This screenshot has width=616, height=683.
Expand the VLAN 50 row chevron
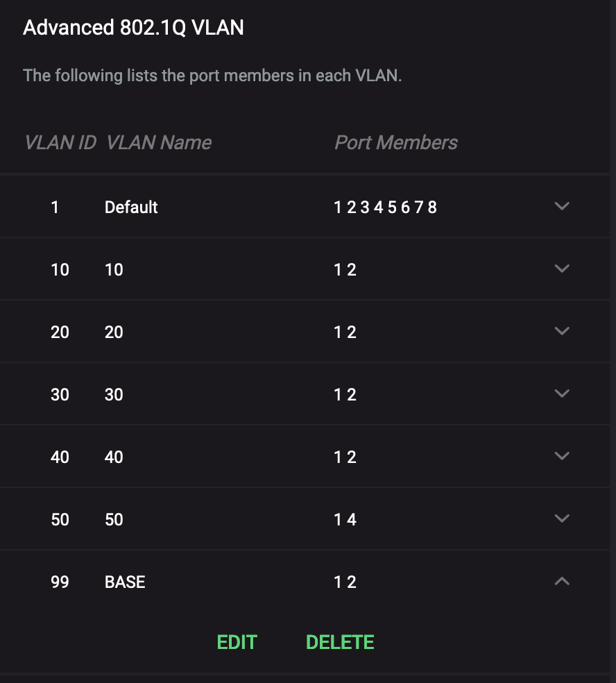(x=562, y=518)
